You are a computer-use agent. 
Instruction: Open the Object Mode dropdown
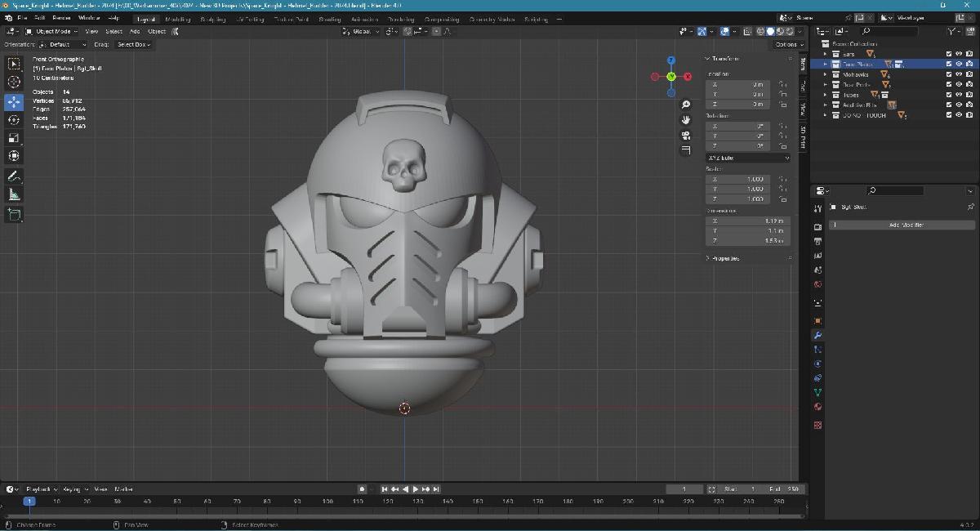[49, 32]
